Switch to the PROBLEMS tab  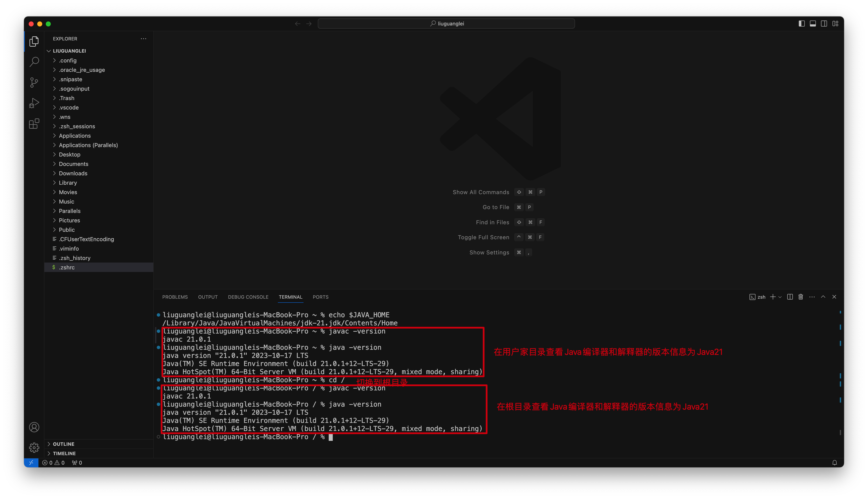pos(175,297)
